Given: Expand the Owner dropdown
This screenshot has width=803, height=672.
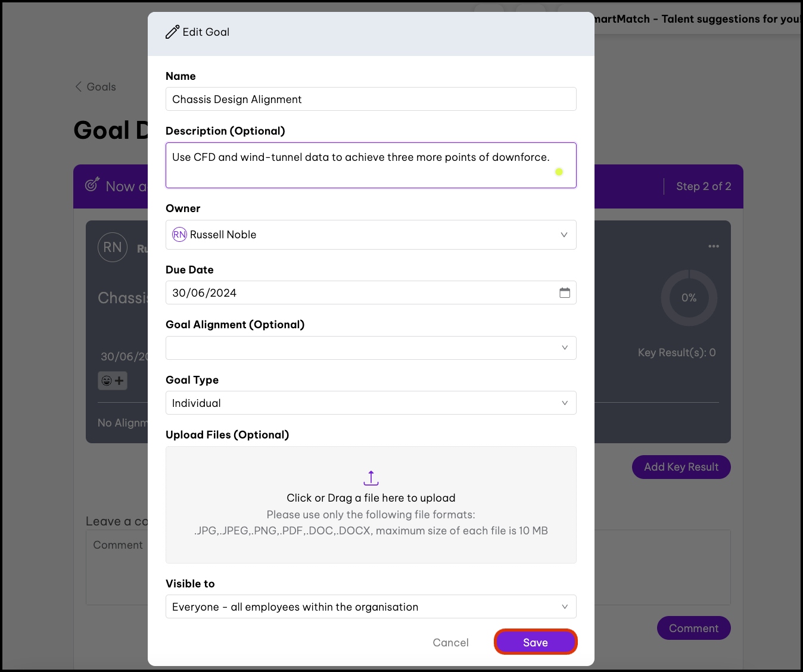Looking at the screenshot, I should click(x=564, y=235).
